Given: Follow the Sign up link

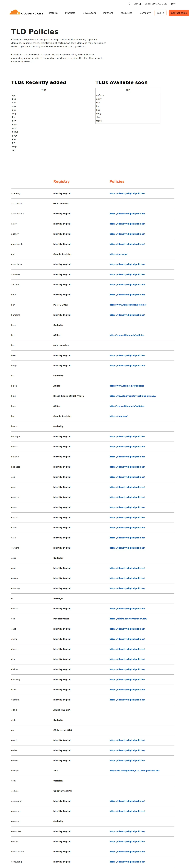Looking at the screenshot, I should coord(138,4).
